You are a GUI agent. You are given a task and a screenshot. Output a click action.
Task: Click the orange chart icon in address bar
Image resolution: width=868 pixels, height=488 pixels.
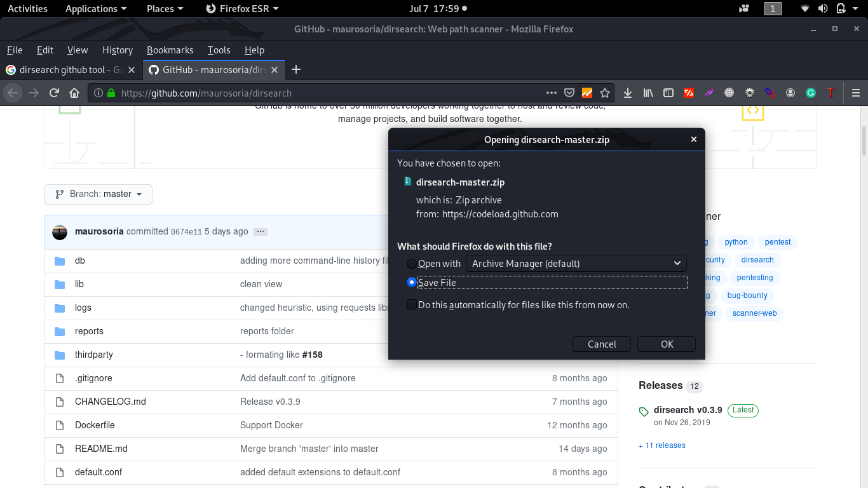coord(587,93)
